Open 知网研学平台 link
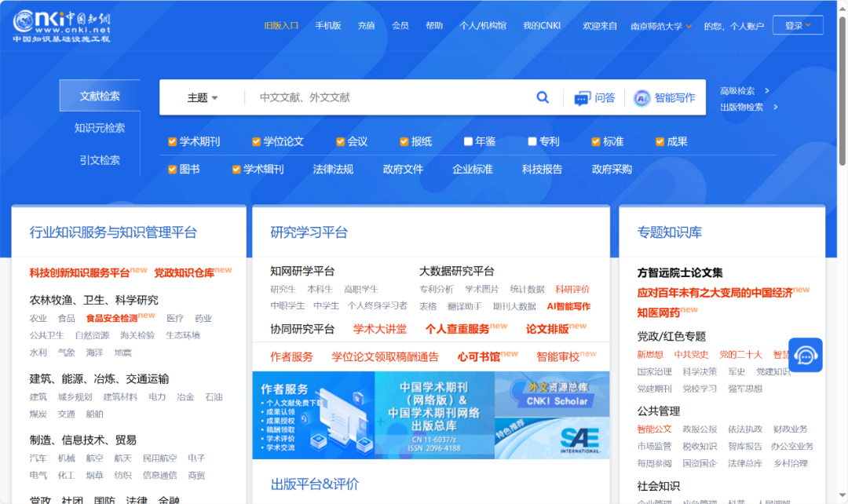Viewport: 848px width, 504px height. [x=302, y=271]
